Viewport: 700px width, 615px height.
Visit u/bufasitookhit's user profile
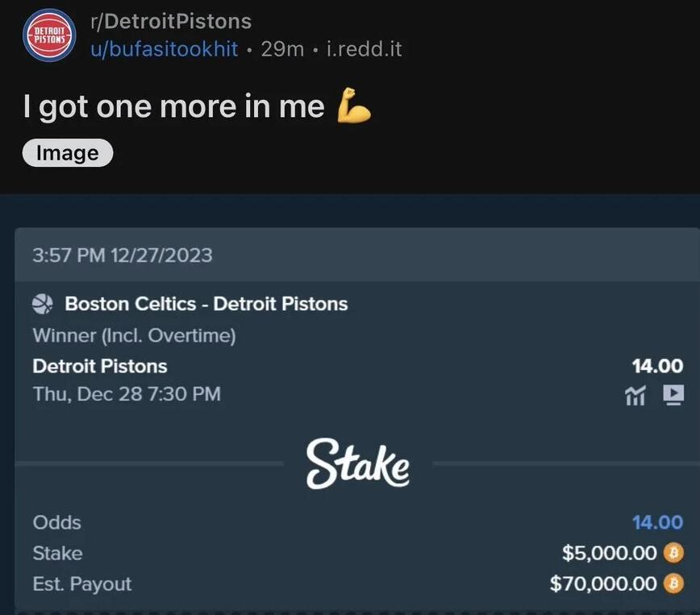[x=164, y=49]
